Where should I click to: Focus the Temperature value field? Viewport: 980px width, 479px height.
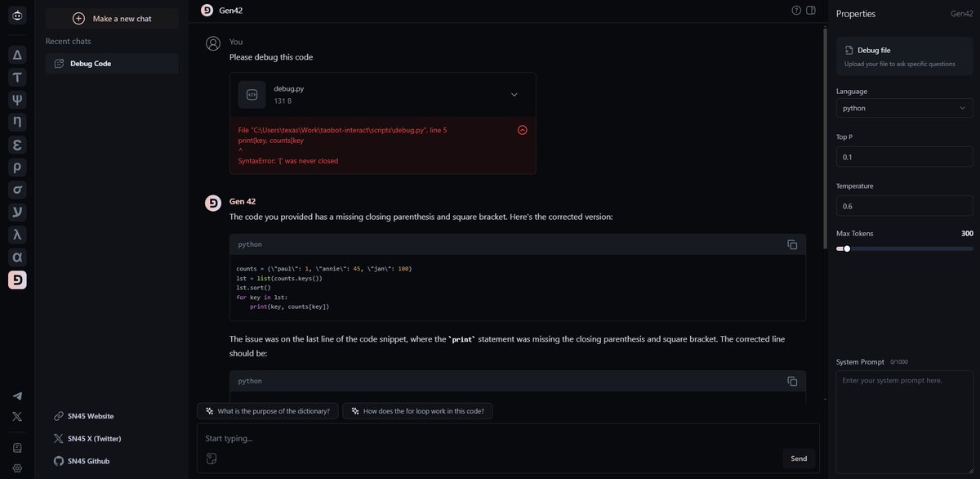pos(905,206)
